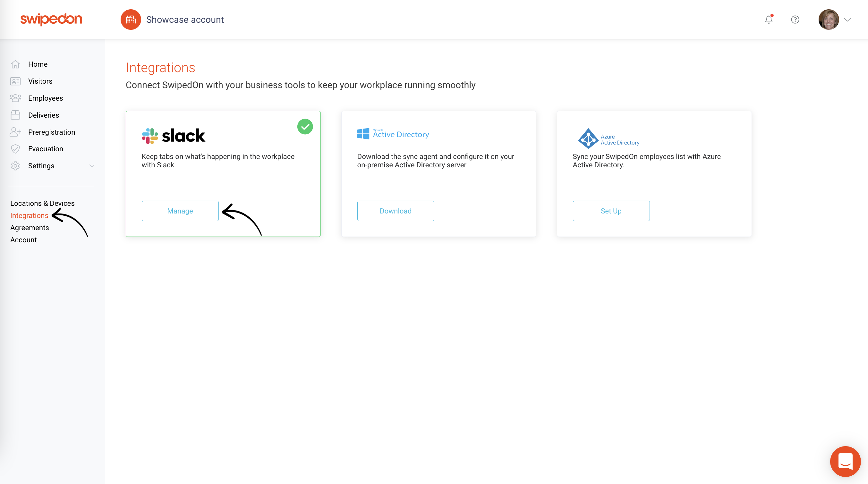The image size is (868, 484).
Task: Click the Deliveries box icon
Action: pyautogui.click(x=15, y=115)
